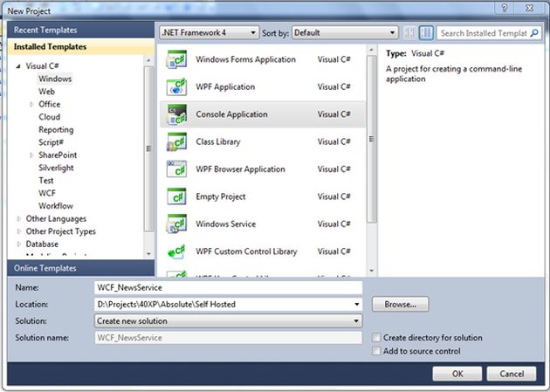Select the WPF Browser Application template icon
Image resolution: width=550 pixels, height=392 pixels.
(176, 169)
